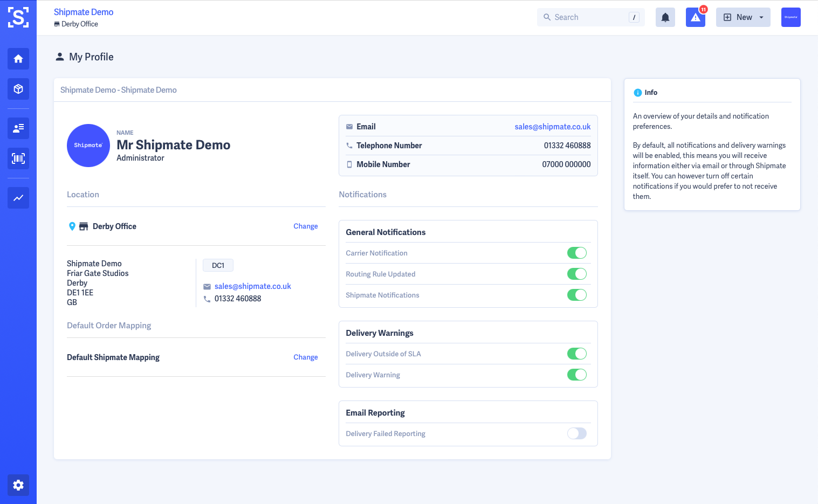The width and height of the screenshot is (818, 504).
Task: Click the slash shortcut key in search
Action: 634,17
